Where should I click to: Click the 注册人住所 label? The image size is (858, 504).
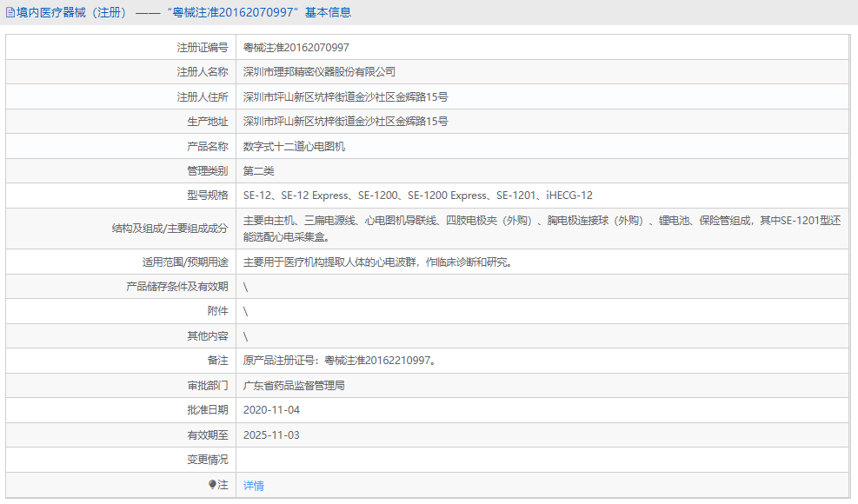click(202, 96)
